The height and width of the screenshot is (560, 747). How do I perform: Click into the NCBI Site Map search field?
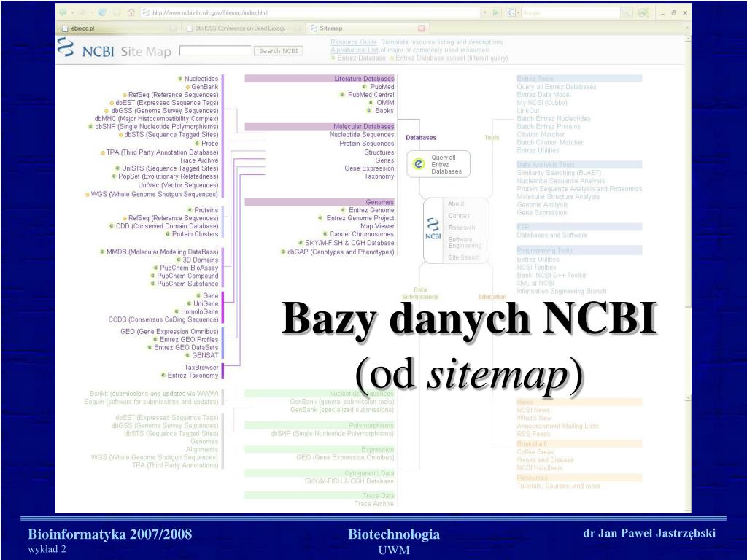click(x=215, y=50)
